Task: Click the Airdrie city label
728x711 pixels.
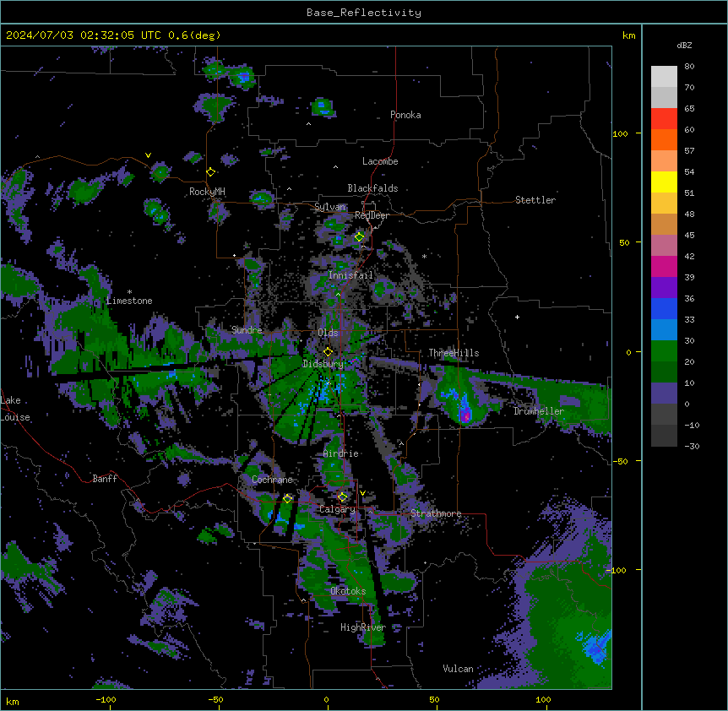Action: coord(341,453)
